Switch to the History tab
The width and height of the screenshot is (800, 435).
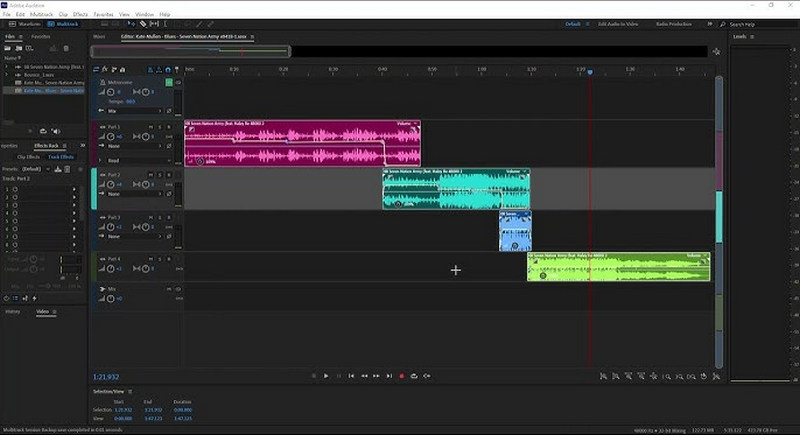(x=13, y=312)
